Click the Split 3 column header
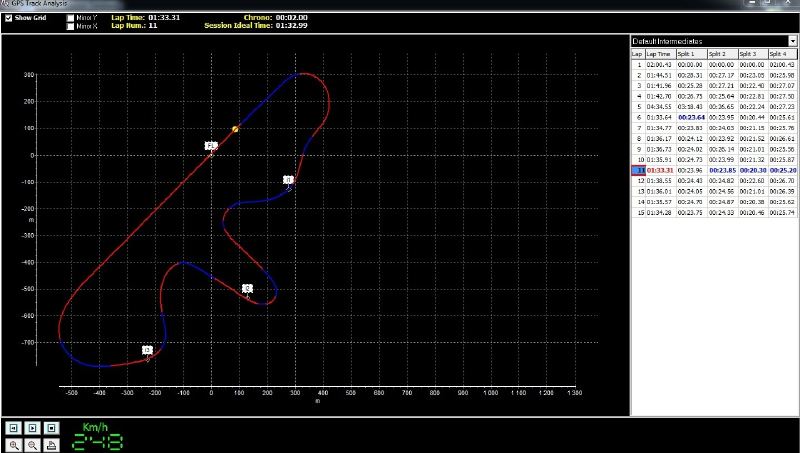 [753, 54]
